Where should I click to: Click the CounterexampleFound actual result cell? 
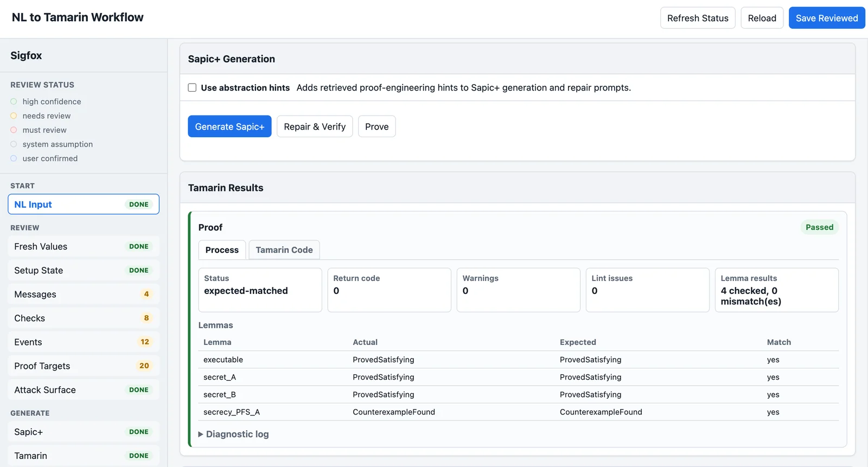point(394,412)
